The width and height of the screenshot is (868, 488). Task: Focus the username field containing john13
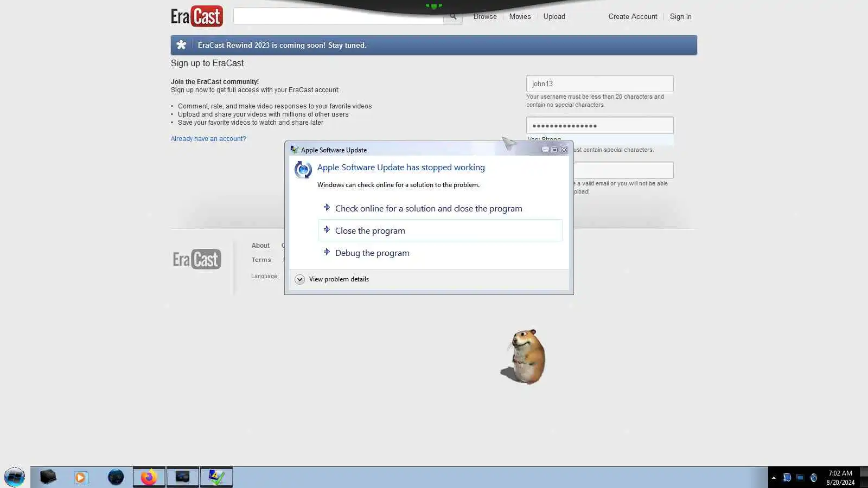(x=599, y=84)
